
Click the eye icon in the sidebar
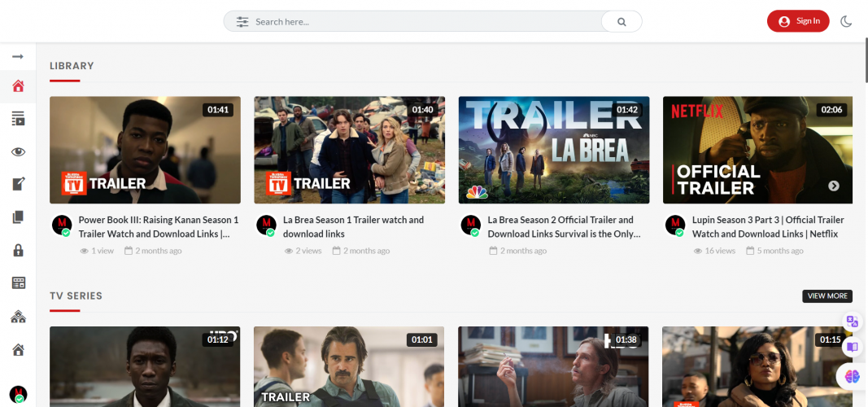18,151
